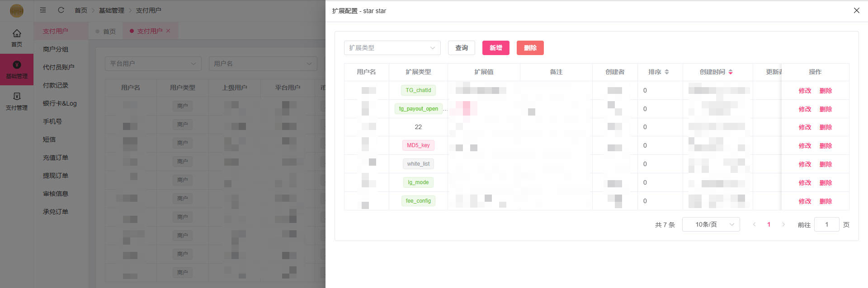
Task: Sort by 排序 column arrows
Action: [x=667, y=72]
